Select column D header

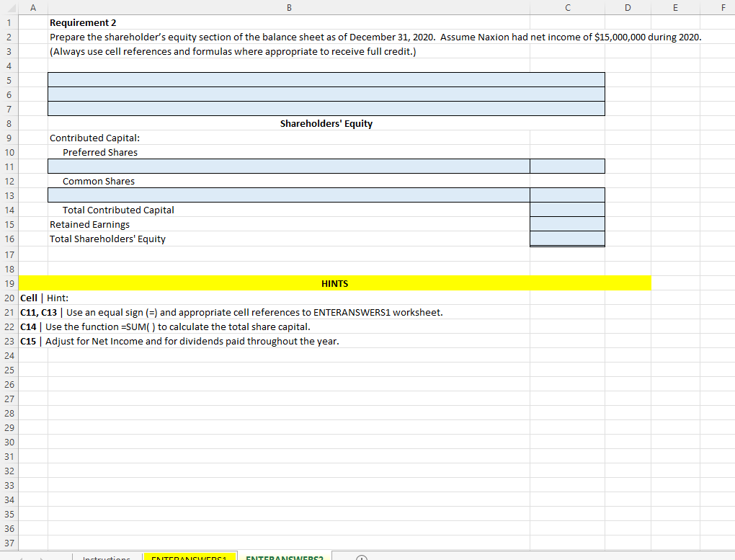[628, 7]
